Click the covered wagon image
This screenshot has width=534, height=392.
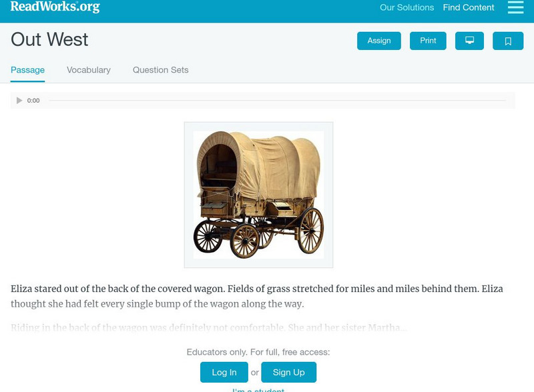[258, 195]
